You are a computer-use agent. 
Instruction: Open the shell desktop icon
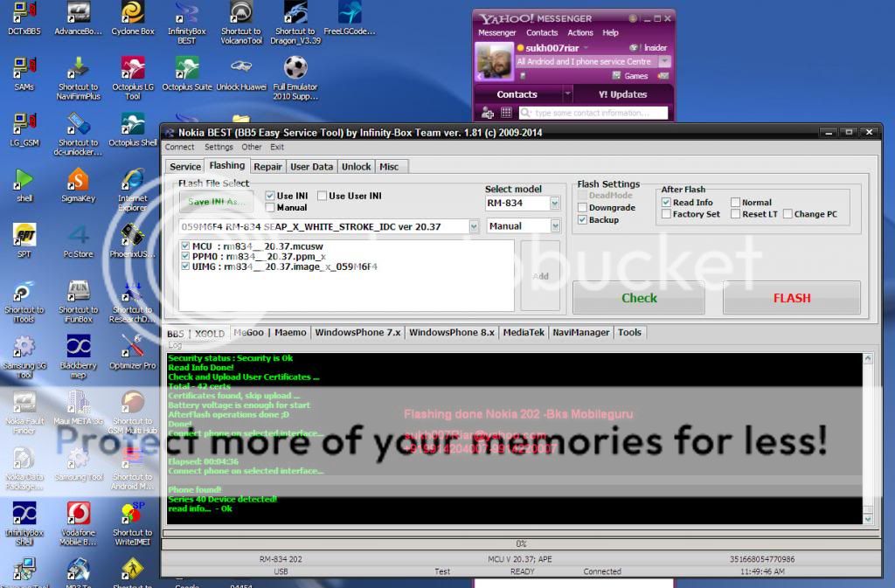pyautogui.click(x=24, y=185)
